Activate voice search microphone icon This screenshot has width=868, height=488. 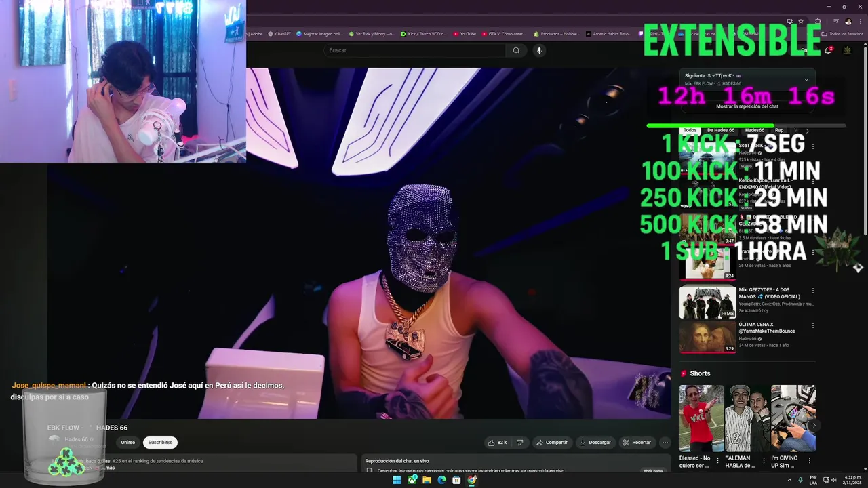coord(539,50)
